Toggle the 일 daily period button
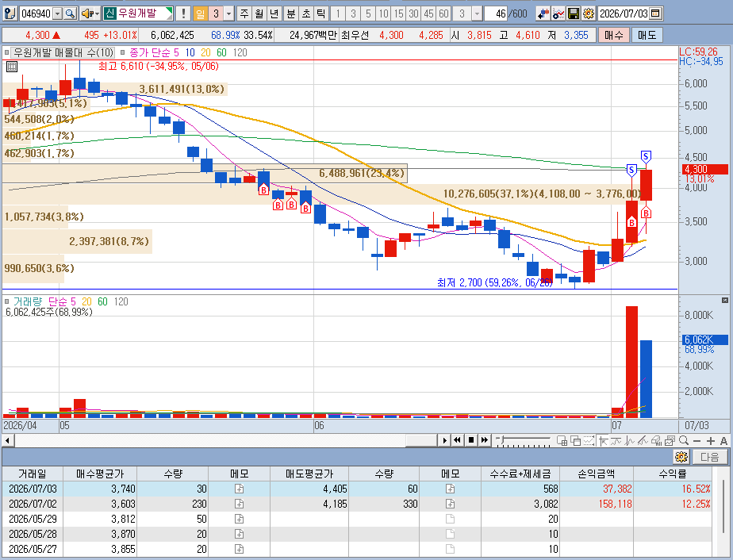This screenshot has width=733, height=560. 200,13
